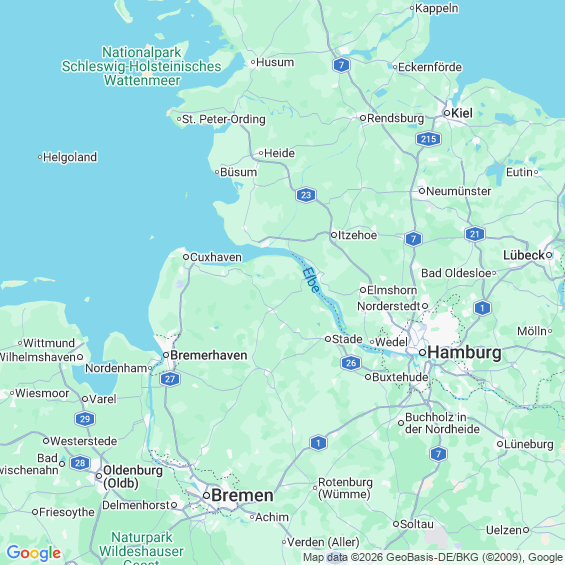
Task: Open Nationalpark Schleswig-Holsteinisches Wattenmeer label
Action: (x=141, y=66)
